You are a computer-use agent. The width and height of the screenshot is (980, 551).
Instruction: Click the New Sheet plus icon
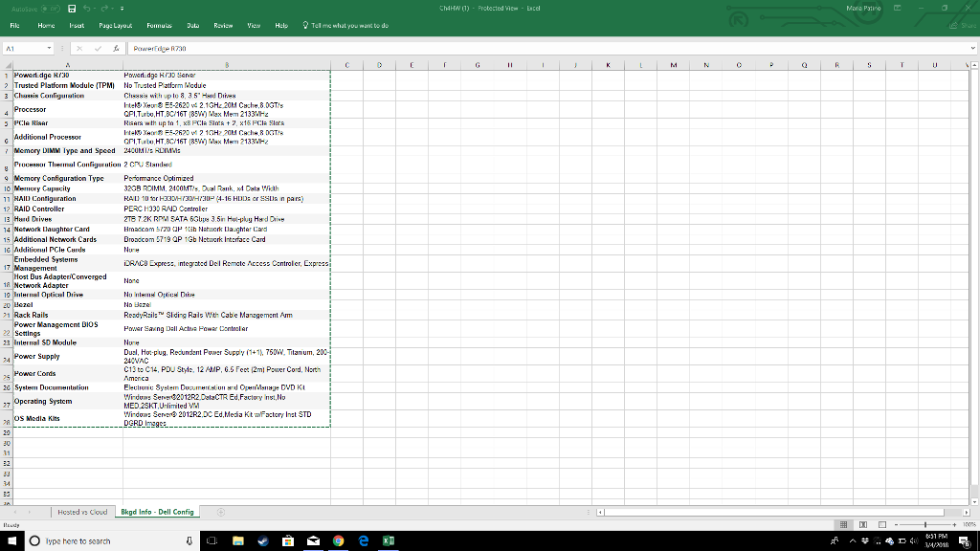click(x=221, y=512)
